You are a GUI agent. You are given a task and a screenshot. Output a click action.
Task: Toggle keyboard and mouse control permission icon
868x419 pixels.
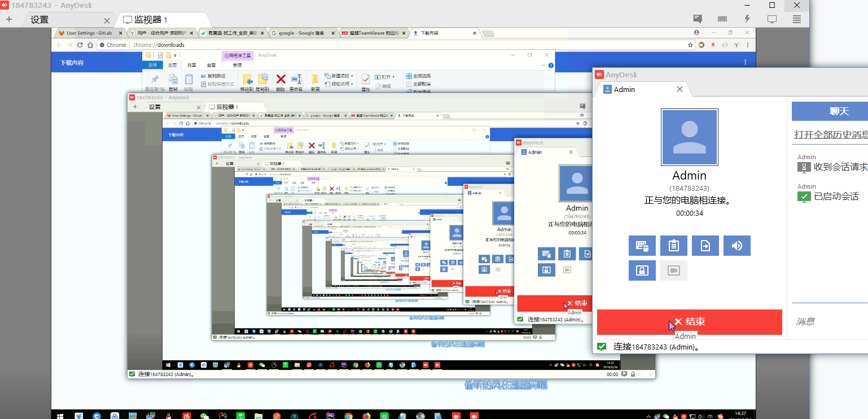coord(642,246)
